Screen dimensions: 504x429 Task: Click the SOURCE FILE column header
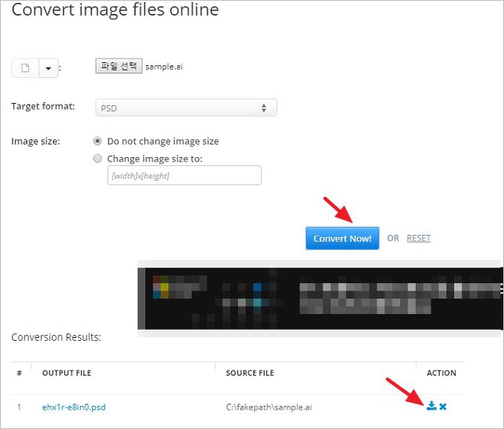click(251, 373)
